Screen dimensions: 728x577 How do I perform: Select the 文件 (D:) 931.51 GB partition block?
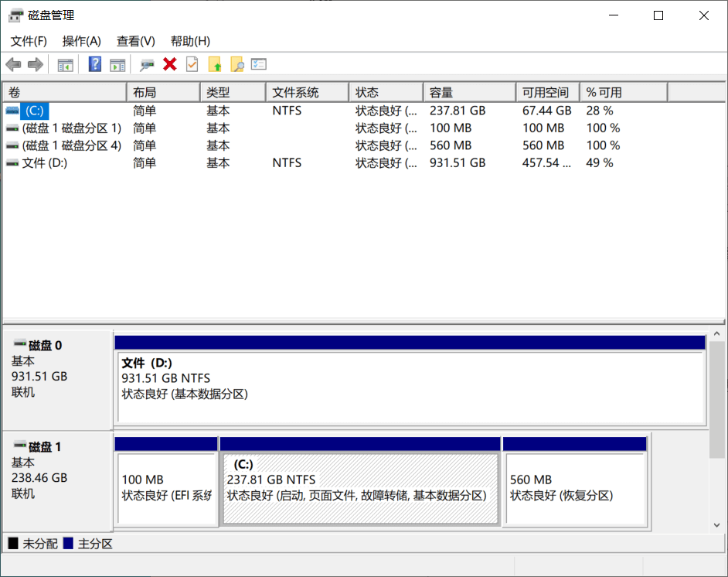(x=410, y=380)
